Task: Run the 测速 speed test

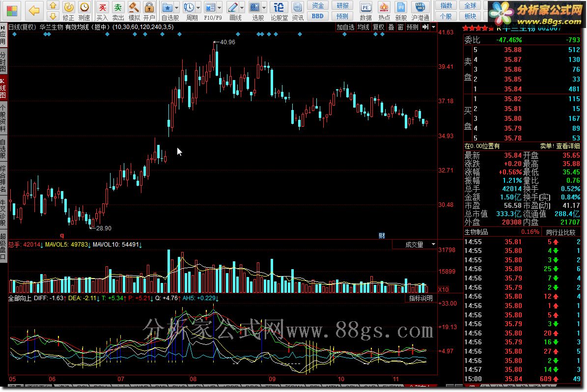Action: pyautogui.click(x=84, y=11)
